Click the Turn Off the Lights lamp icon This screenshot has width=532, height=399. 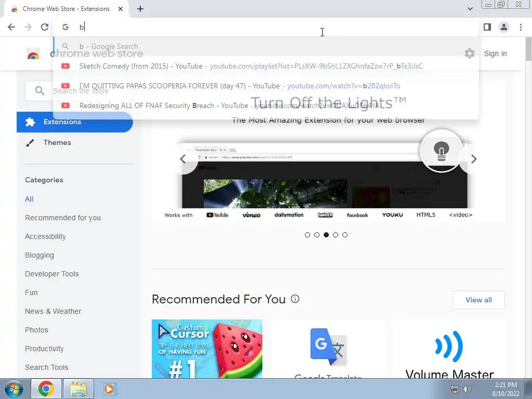(x=442, y=151)
